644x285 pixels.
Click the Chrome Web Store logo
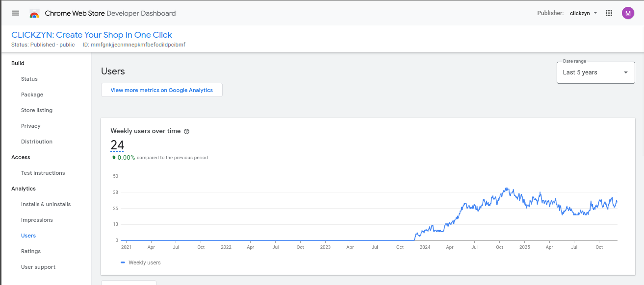pos(34,13)
